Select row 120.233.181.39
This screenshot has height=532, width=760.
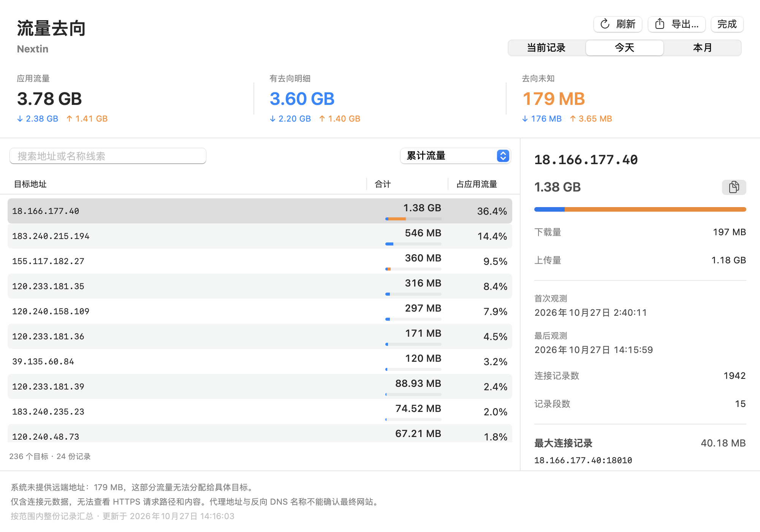pyautogui.click(x=260, y=386)
